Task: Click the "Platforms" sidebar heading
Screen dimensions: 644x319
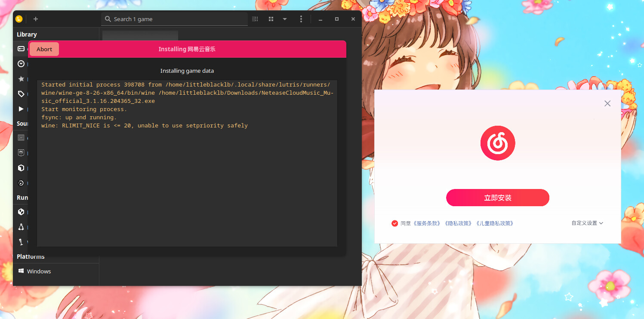Action: pos(31,257)
